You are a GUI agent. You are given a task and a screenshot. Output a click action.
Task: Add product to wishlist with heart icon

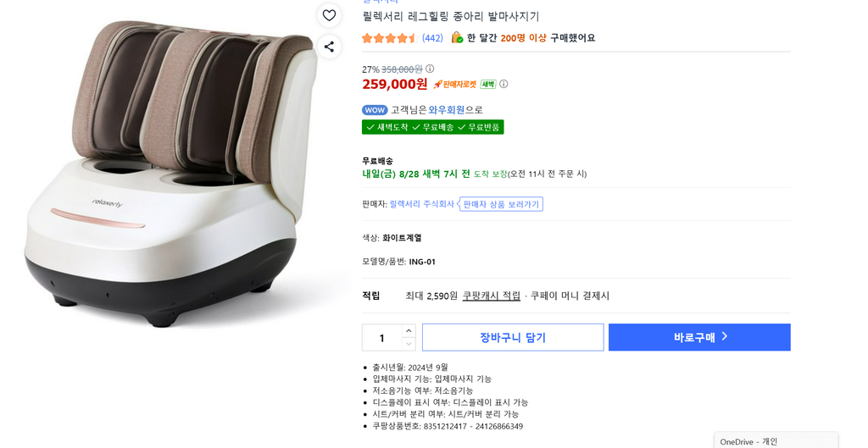coord(329,15)
